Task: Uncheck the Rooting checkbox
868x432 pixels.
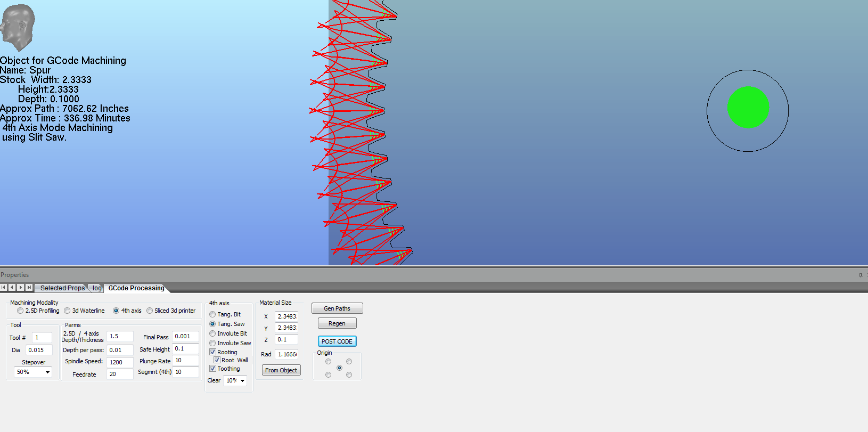Action: (x=212, y=352)
